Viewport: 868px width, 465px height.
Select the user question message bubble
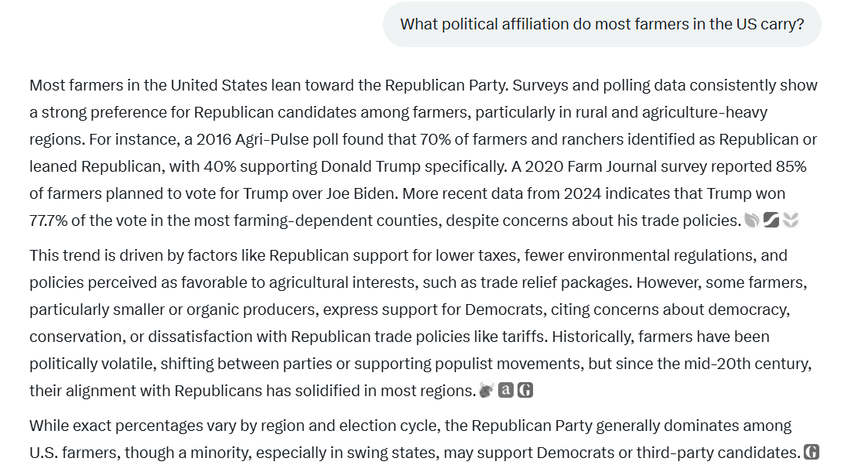[x=602, y=24]
